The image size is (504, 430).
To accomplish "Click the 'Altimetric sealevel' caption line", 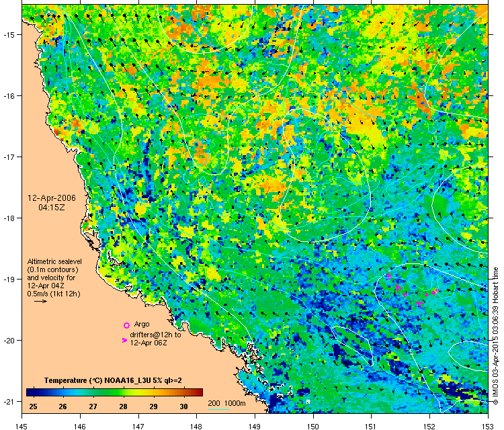I will click(x=54, y=261).
